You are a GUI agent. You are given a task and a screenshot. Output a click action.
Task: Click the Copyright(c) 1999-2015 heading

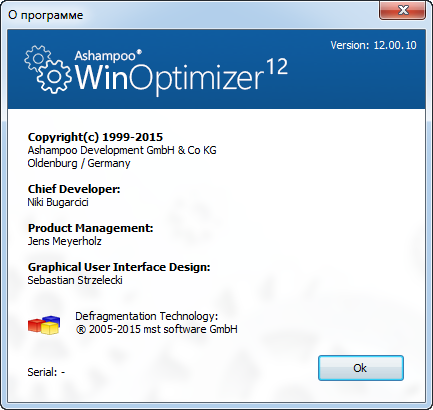[95, 137]
